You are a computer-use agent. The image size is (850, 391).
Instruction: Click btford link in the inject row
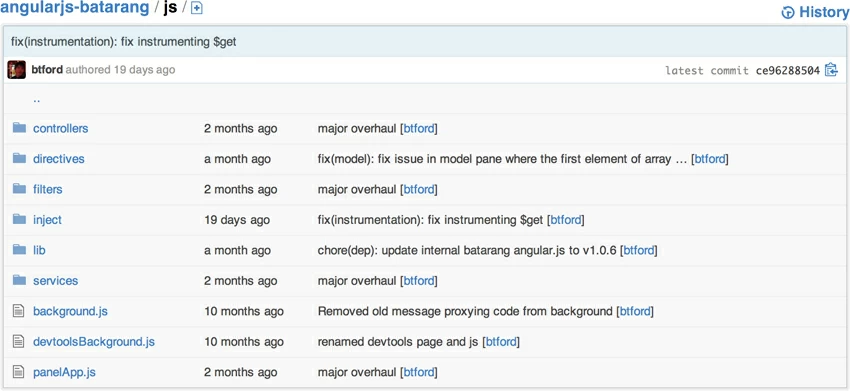[x=566, y=220]
